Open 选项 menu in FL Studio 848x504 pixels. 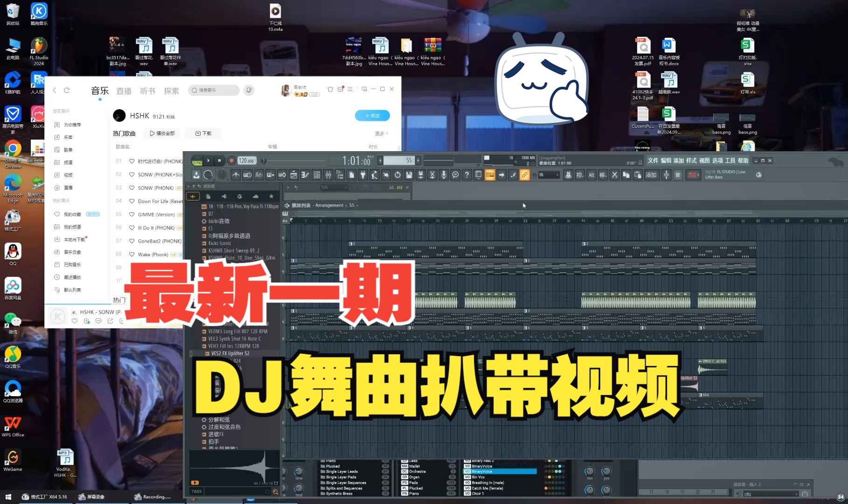pyautogui.click(x=717, y=160)
